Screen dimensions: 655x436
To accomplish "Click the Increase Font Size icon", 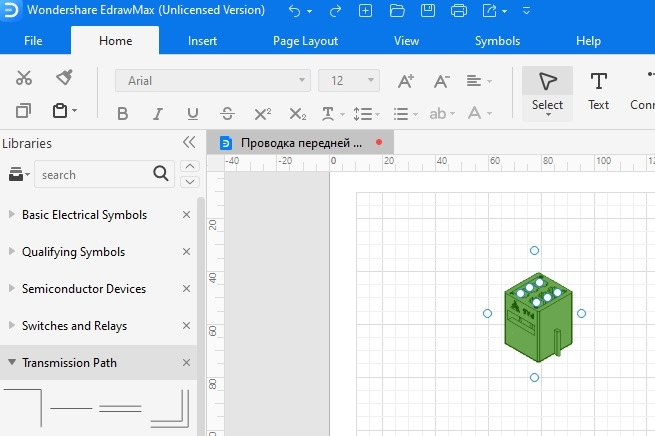I will [x=406, y=81].
